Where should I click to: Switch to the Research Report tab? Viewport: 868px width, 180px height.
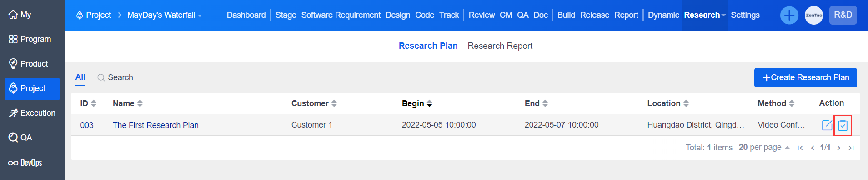pyautogui.click(x=500, y=46)
